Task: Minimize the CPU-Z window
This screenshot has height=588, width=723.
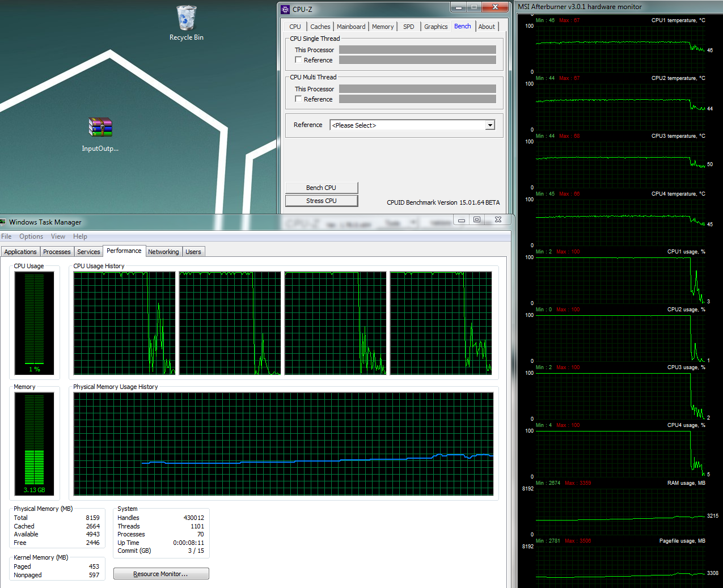Action: (x=458, y=7)
